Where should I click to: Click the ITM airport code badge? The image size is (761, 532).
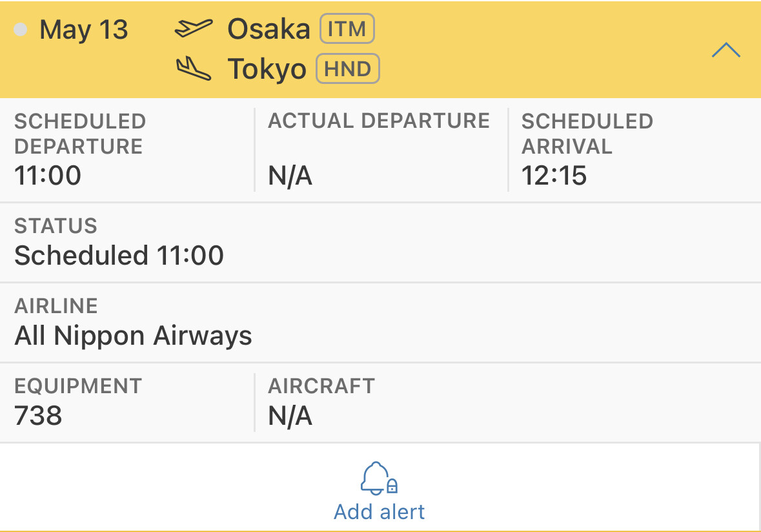pyautogui.click(x=347, y=30)
